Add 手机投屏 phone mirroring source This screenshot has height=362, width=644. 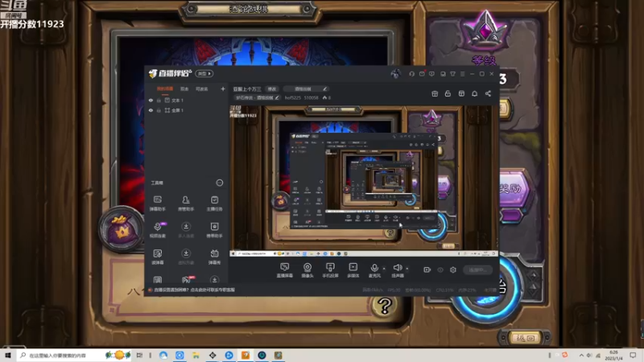coord(330,270)
